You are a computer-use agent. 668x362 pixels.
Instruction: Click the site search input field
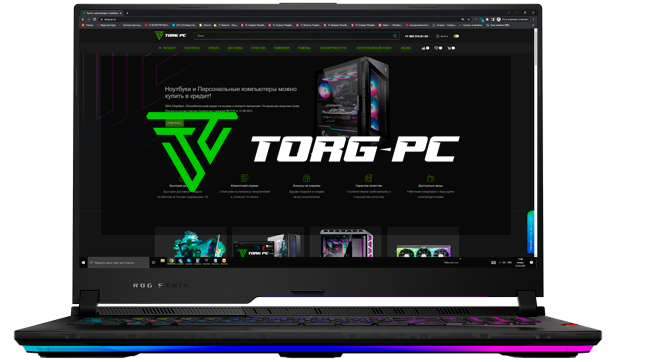[293, 36]
